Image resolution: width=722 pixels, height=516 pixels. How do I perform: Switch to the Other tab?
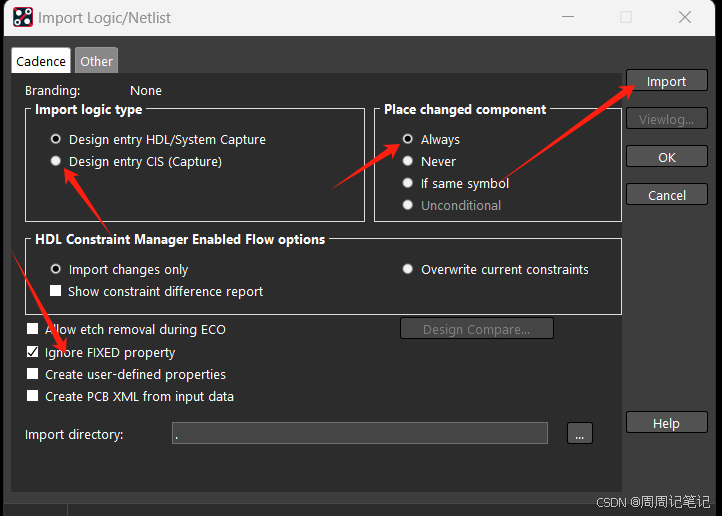96,61
